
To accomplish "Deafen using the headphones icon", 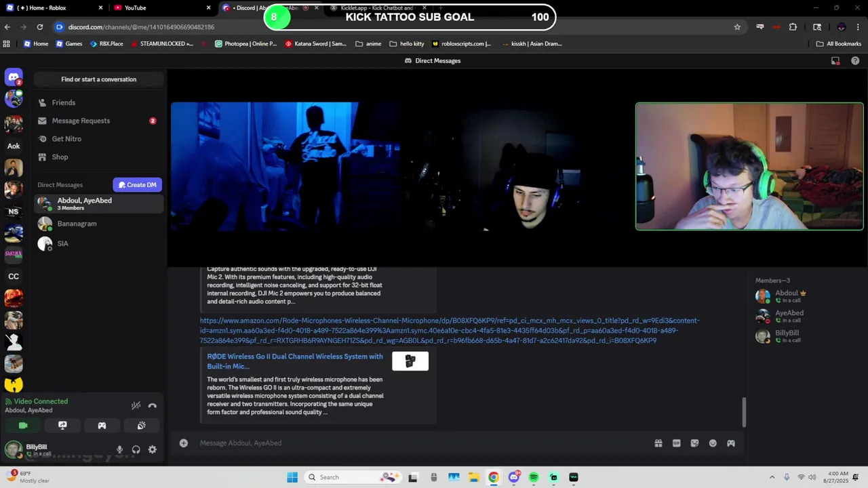I will pos(136,449).
